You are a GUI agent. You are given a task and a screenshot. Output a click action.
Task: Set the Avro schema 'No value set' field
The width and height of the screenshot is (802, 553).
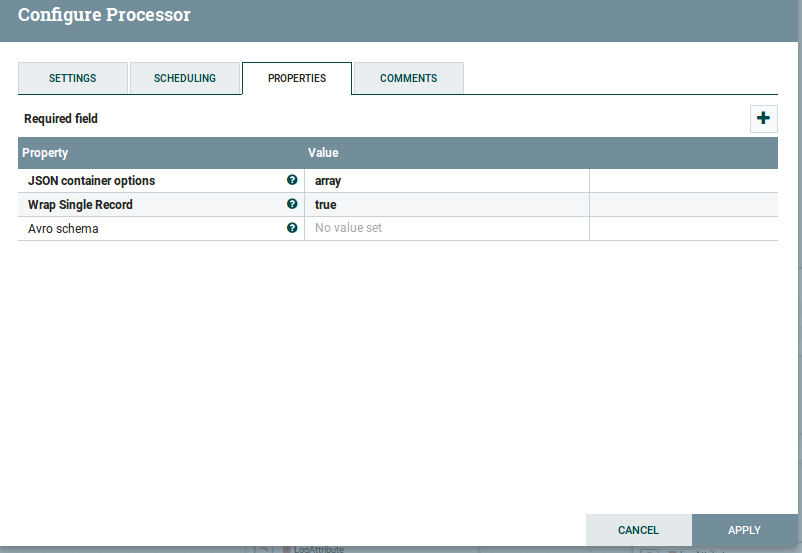coord(447,228)
